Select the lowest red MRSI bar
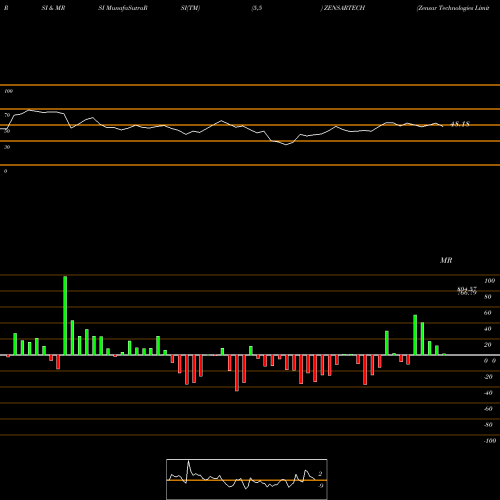500x500 pixels. (237, 373)
